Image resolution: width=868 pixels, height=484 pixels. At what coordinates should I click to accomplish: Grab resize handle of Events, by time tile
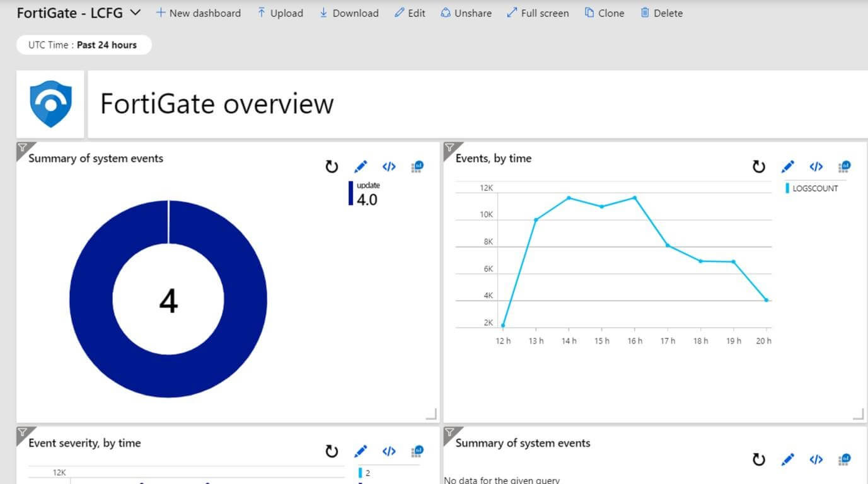(858, 414)
